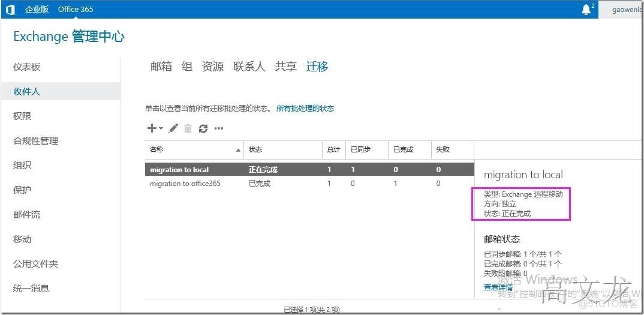Click the Office logo icon in header

[x=10, y=10]
